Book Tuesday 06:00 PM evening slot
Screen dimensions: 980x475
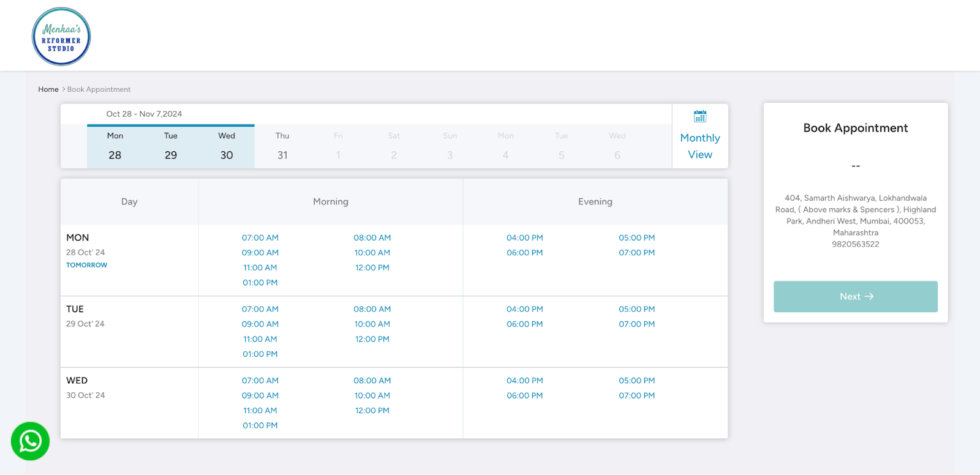[524, 324]
